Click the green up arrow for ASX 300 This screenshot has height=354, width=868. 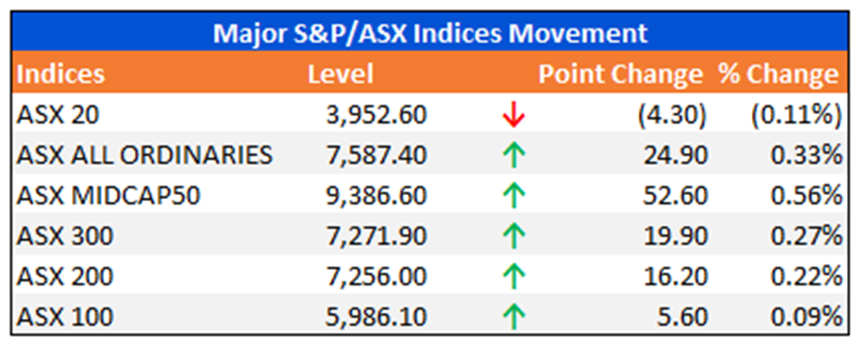(x=514, y=237)
